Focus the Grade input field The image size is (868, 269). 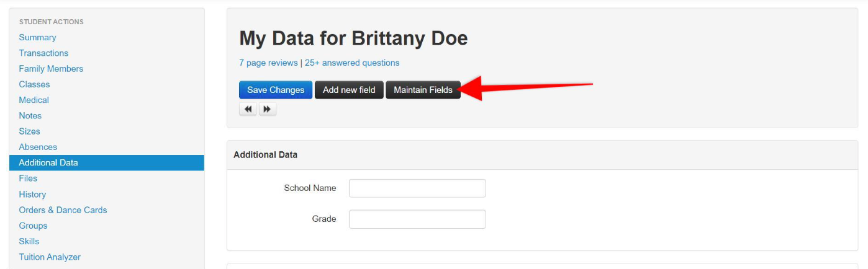(417, 219)
